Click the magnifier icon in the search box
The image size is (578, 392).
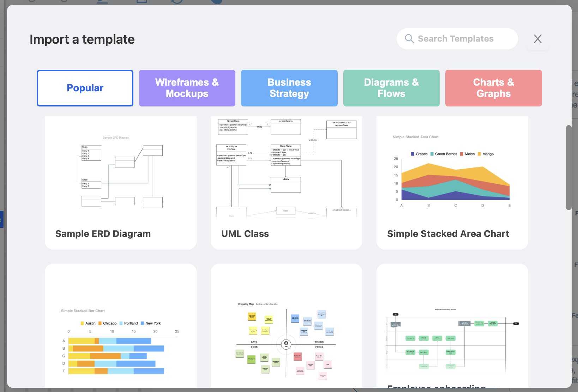tap(409, 39)
